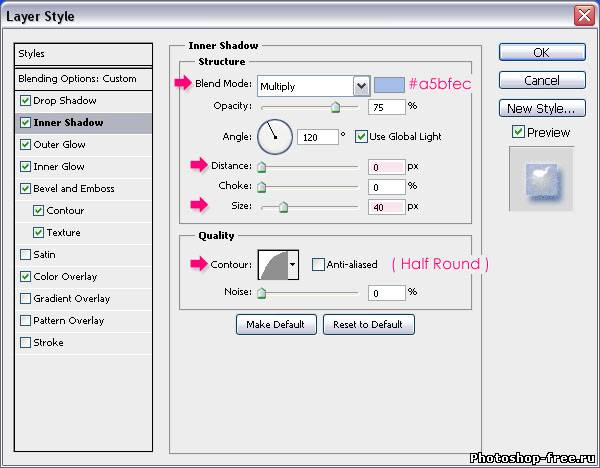Click the Reset to Default button
This screenshot has height=468, width=600.
pyautogui.click(x=368, y=324)
